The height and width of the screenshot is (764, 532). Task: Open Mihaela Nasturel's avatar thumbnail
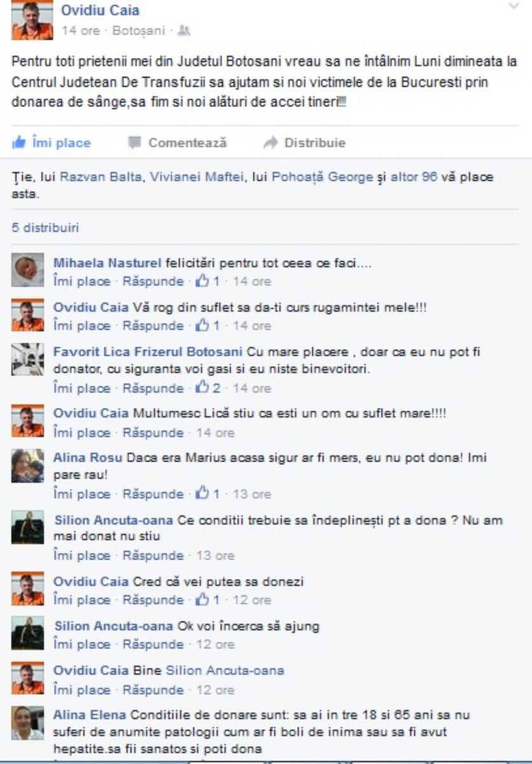coord(27,270)
